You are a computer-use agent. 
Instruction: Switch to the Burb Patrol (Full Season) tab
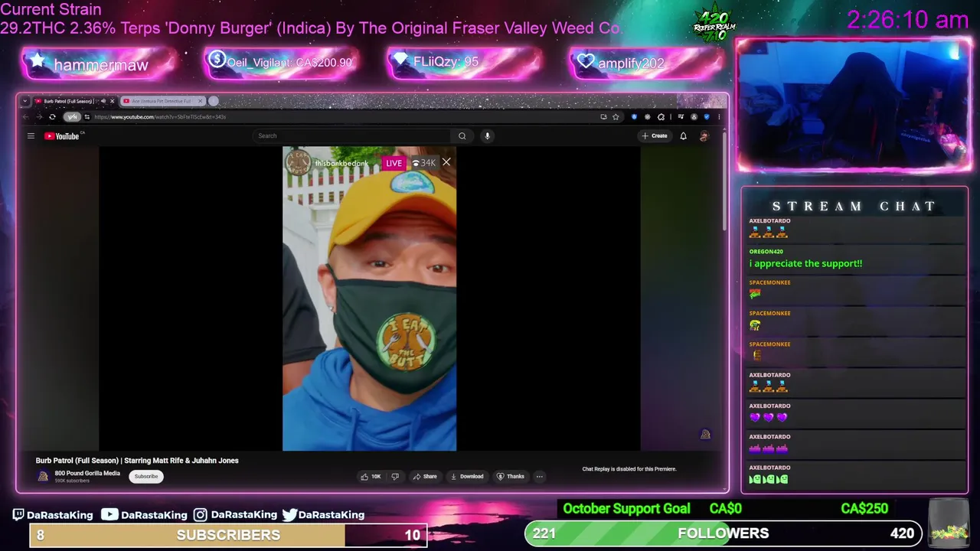tap(69, 101)
